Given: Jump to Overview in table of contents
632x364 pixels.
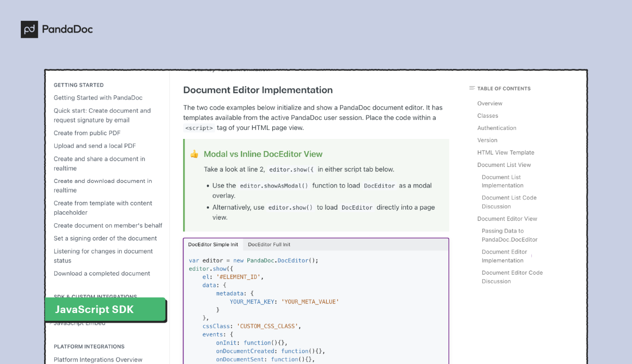Looking at the screenshot, I should 490,104.
